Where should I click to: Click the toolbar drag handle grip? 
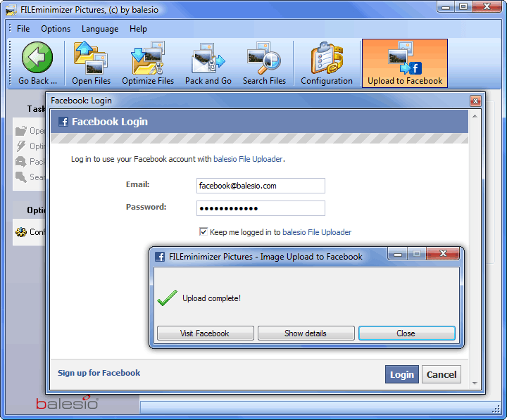(10, 63)
